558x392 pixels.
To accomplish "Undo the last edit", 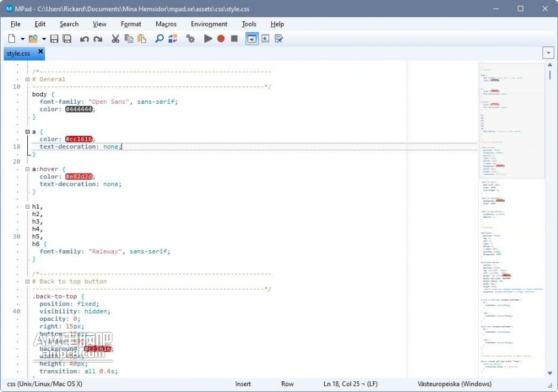I will 84,39.
